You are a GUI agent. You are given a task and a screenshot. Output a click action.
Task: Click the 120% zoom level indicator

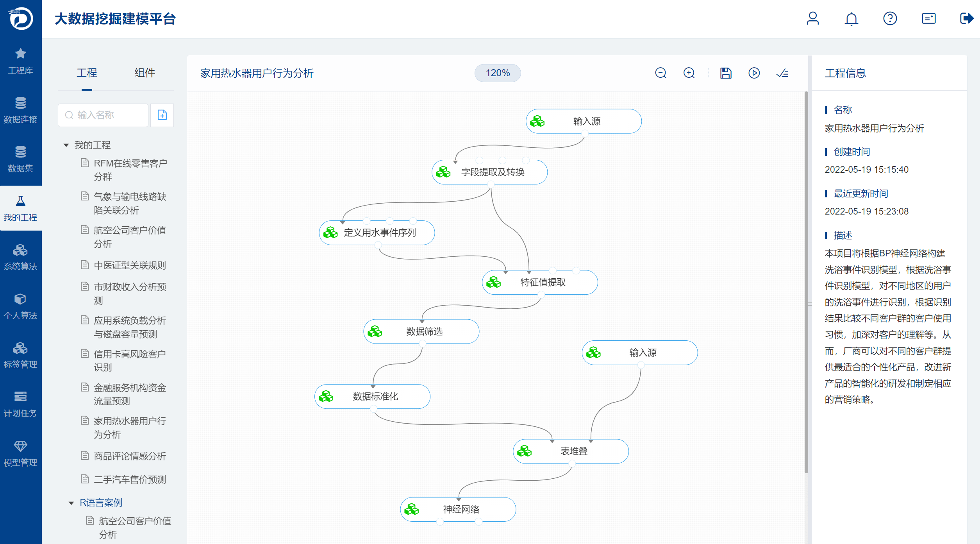[x=497, y=73]
